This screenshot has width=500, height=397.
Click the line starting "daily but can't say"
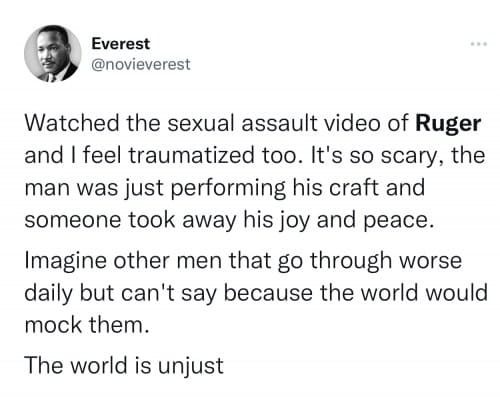(256, 293)
